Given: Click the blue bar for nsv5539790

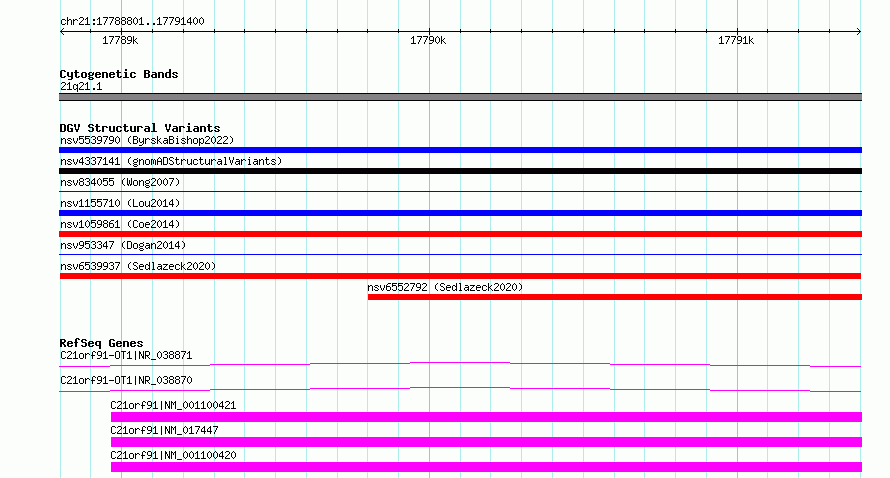Looking at the screenshot, I should tap(460, 150).
